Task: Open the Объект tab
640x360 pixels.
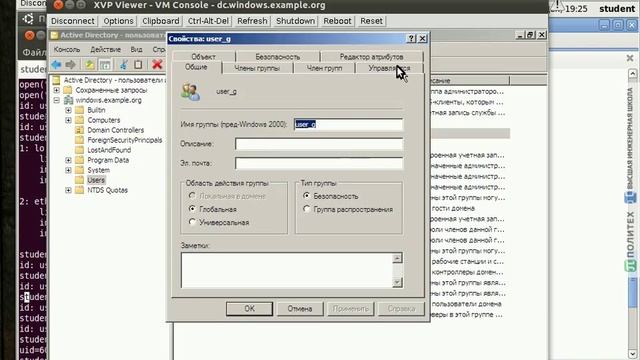Action: pyautogui.click(x=204, y=57)
